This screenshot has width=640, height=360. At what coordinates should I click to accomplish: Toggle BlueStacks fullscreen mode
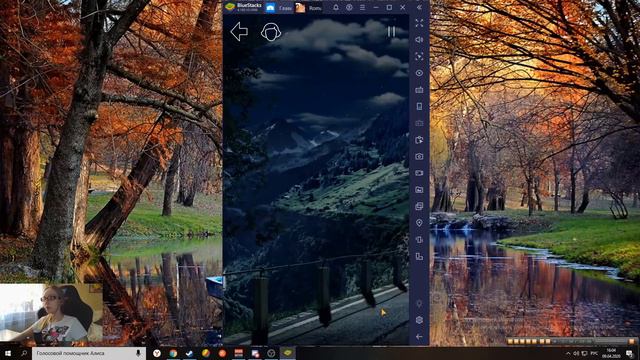[419, 23]
